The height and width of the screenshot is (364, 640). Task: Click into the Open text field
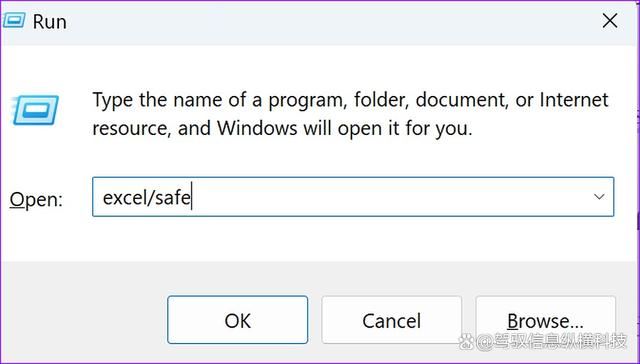coord(353,197)
